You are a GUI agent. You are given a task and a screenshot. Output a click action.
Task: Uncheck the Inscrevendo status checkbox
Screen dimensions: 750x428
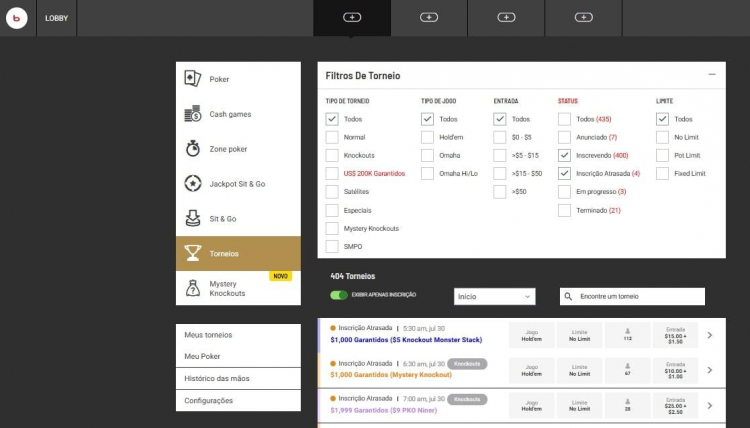(x=565, y=156)
